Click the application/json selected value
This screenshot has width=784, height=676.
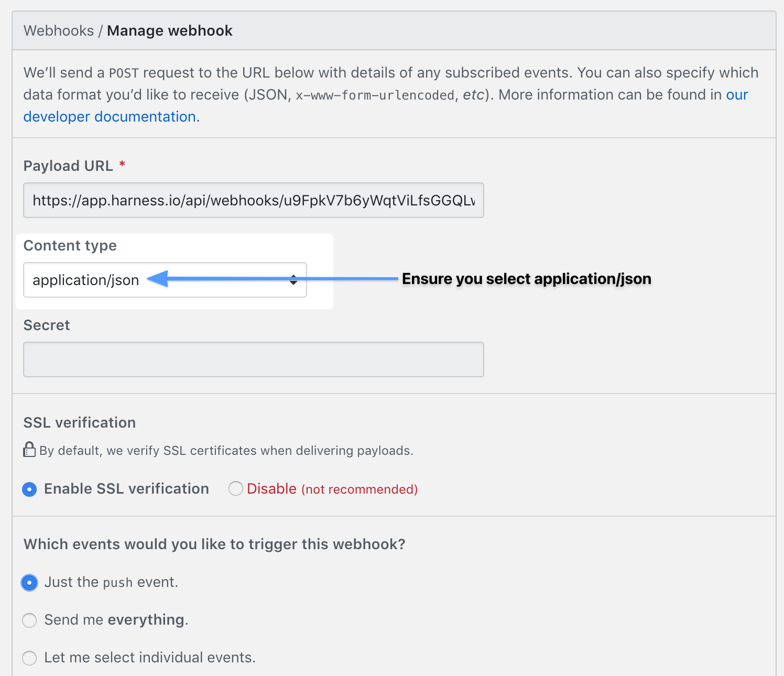[85, 280]
